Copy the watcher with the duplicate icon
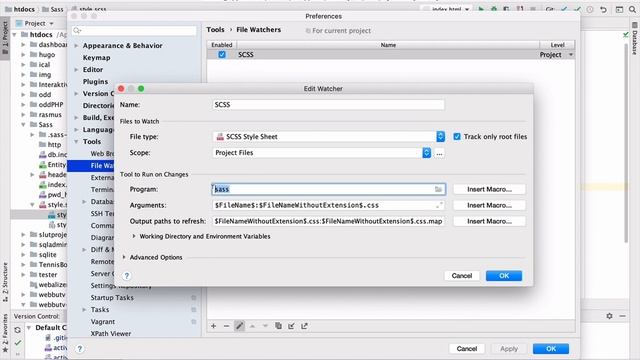 pos(278,326)
